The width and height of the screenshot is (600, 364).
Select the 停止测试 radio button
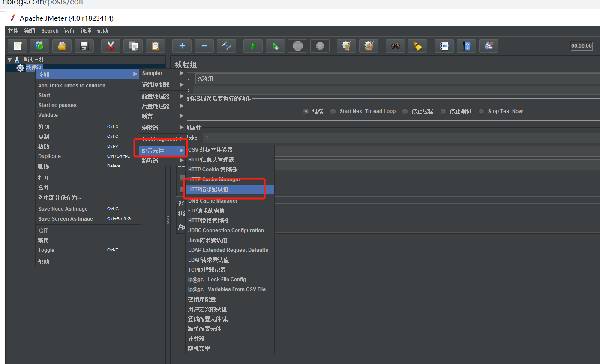click(x=443, y=111)
